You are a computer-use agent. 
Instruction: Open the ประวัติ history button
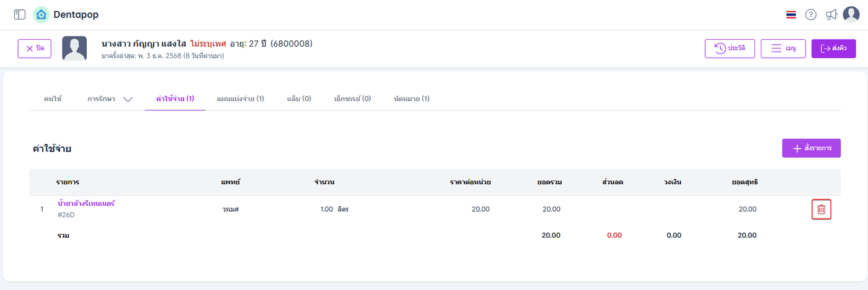point(730,48)
